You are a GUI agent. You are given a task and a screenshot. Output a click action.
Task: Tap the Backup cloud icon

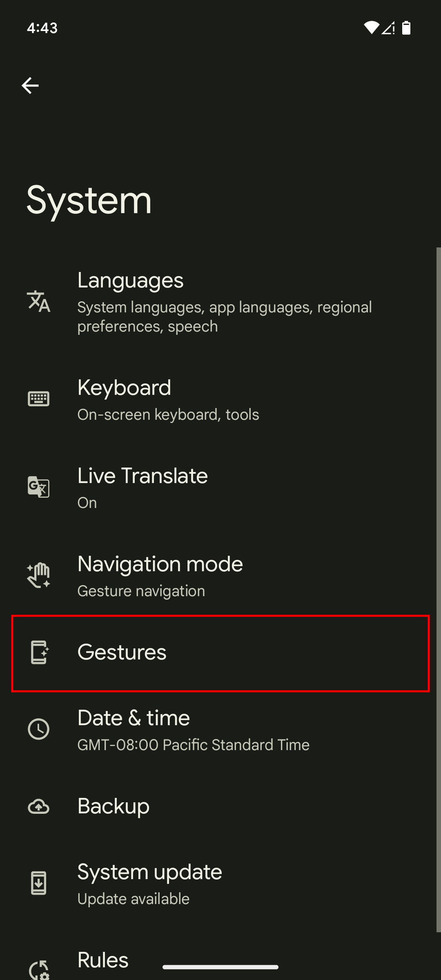click(39, 806)
